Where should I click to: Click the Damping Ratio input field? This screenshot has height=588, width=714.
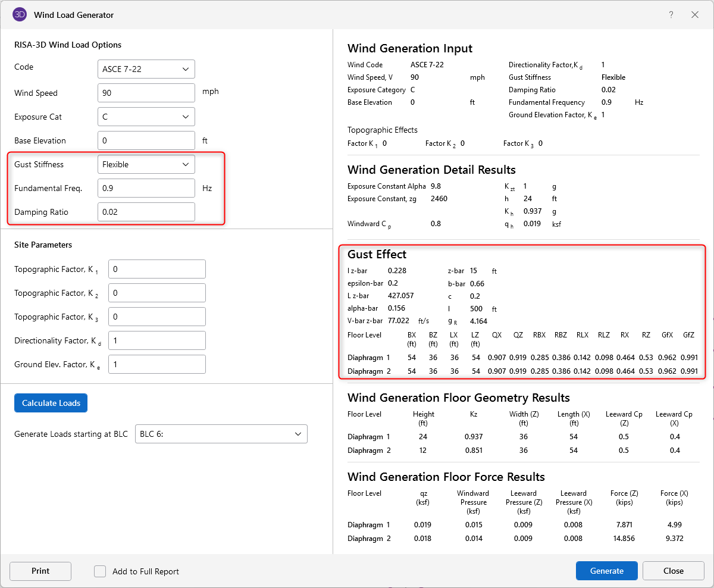click(146, 212)
